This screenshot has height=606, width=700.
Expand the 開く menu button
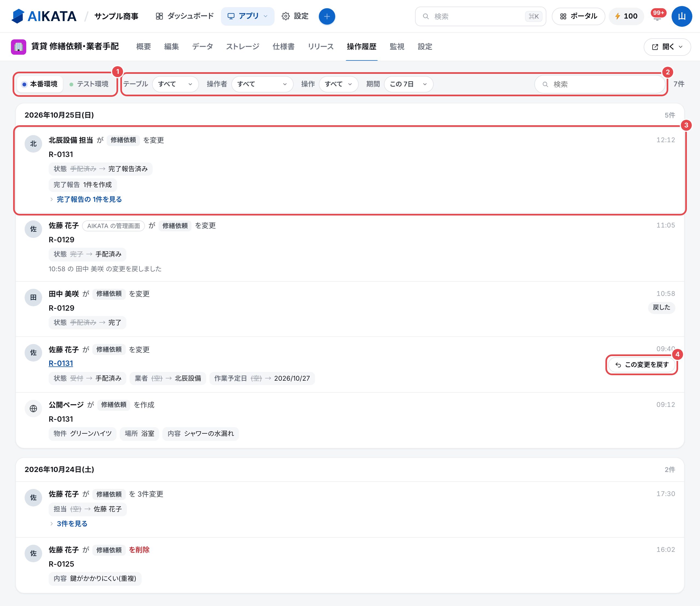click(667, 47)
